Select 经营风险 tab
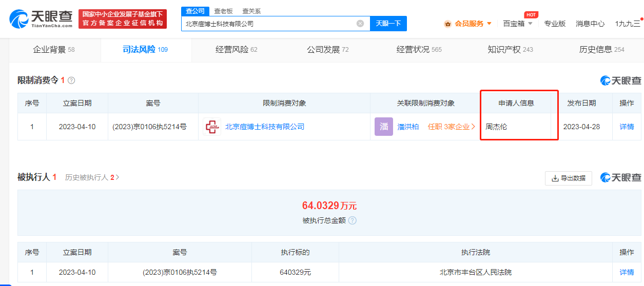Viewport: 644px width, 286px height. pyautogui.click(x=237, y=50)
